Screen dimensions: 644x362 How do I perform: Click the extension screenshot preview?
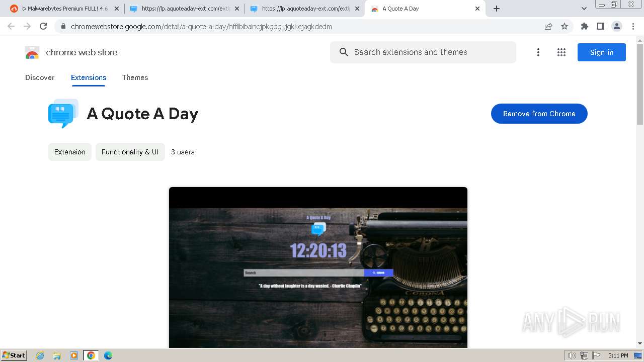(x=318, y=267)
